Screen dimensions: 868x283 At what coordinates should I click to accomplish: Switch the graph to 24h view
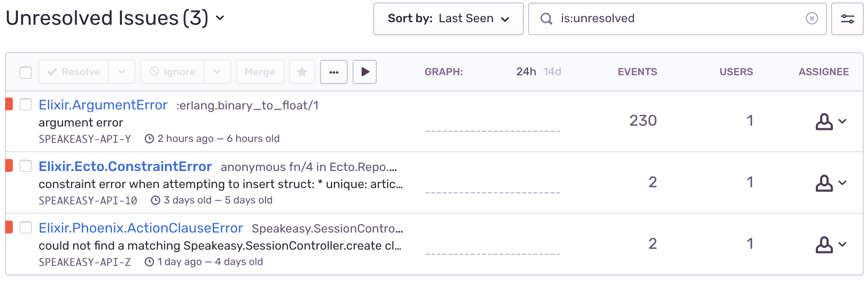tap(526, 72)
